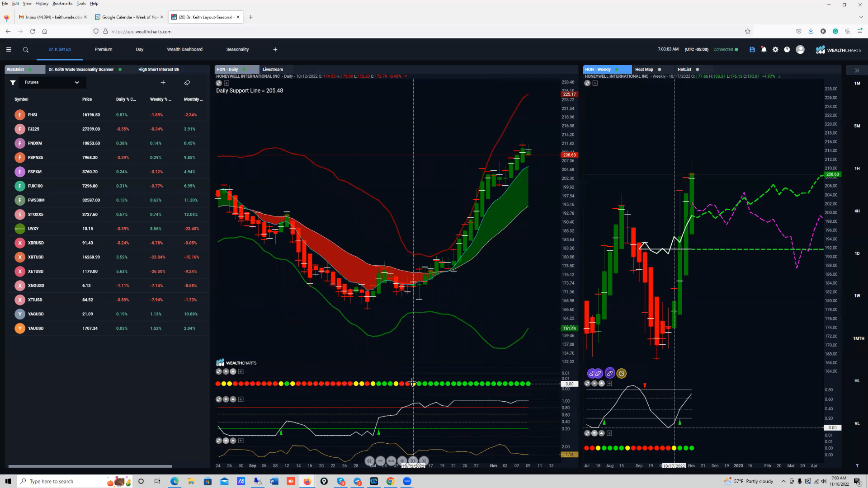Click the VL tool button
The width and height of the screenshot is (868, 488).
(857, 424)
